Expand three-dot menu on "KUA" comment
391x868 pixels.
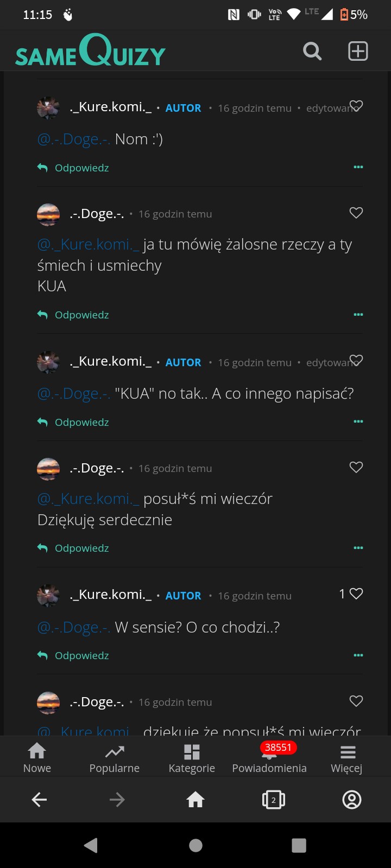(358, 315)
